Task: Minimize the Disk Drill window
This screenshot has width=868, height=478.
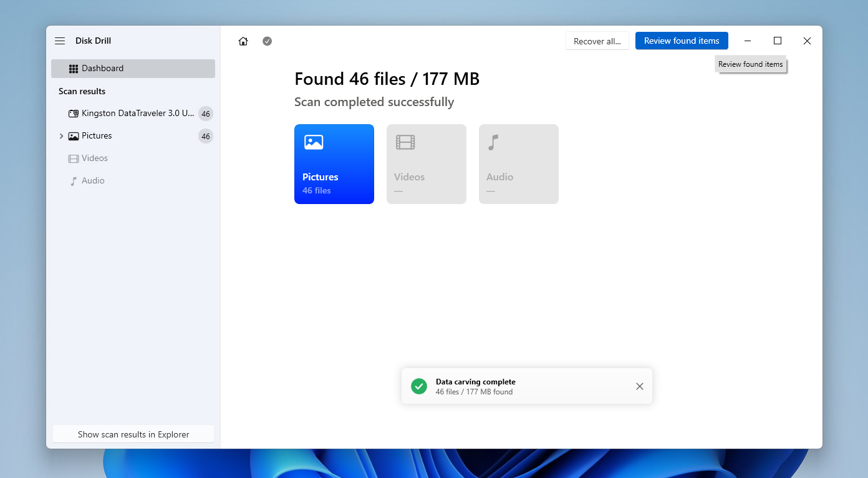Action: coord(748,41)
